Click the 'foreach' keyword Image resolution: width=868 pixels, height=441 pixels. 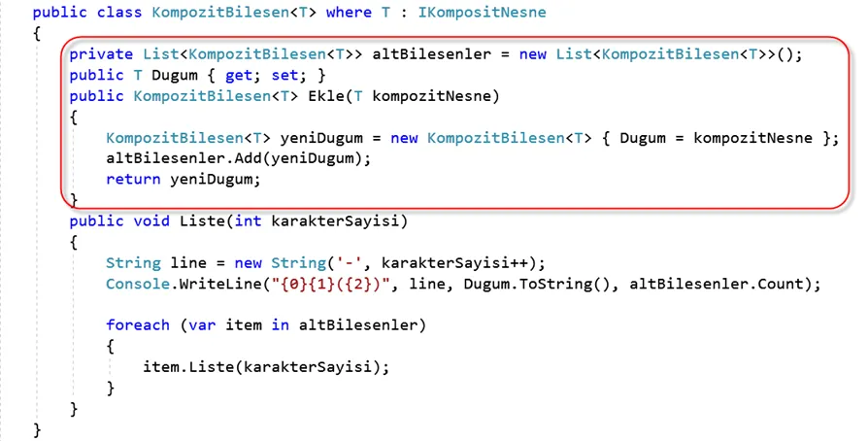138,324
